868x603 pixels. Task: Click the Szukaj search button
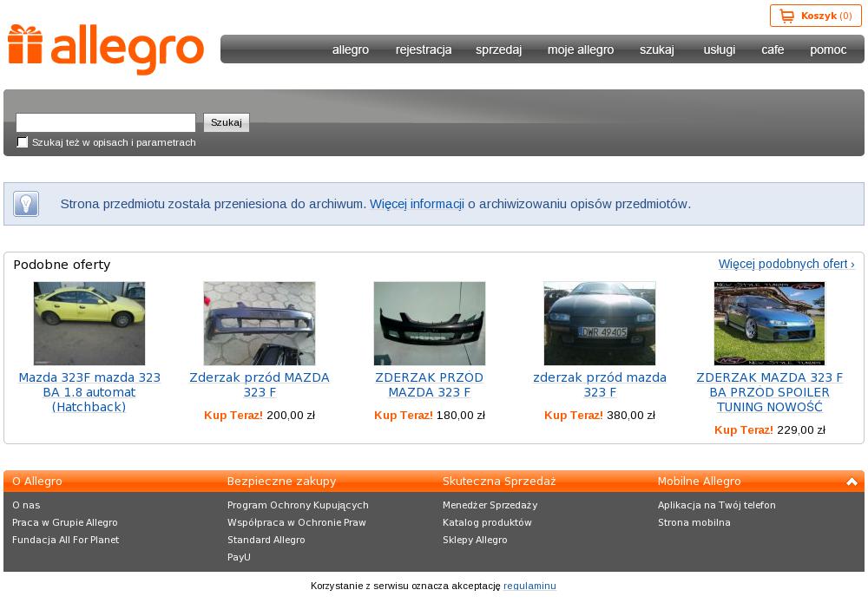pyautogui.click(x=227, y=122)
